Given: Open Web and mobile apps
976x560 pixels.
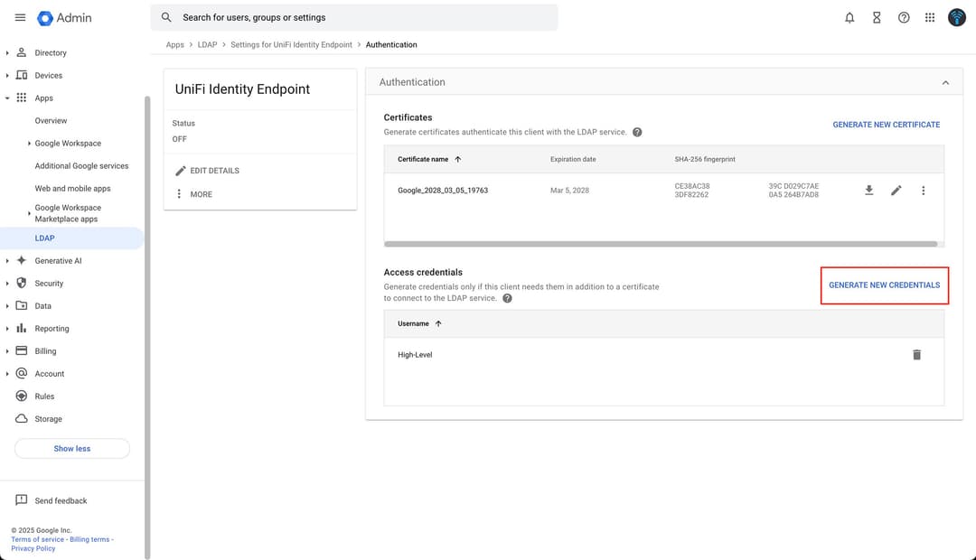Looking at the screenshot, I should coord(73,189).
